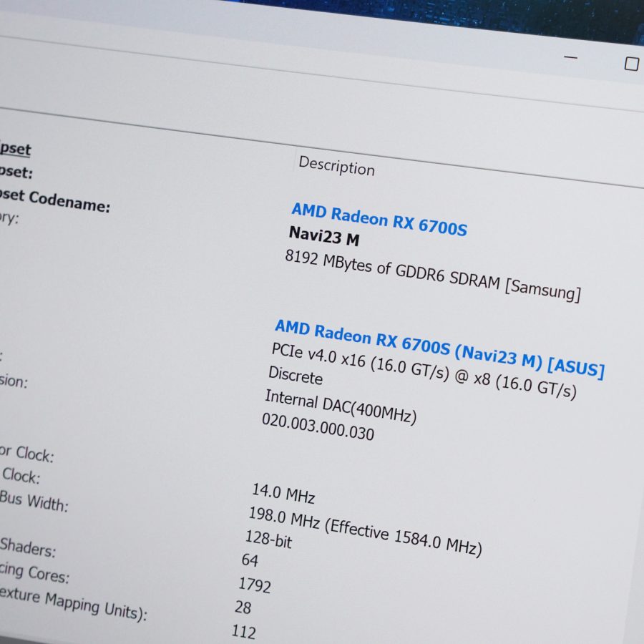Viewport: 644px width, 644px height.
Task: Select the 020.003.000.030 version value
Action: 318,426
